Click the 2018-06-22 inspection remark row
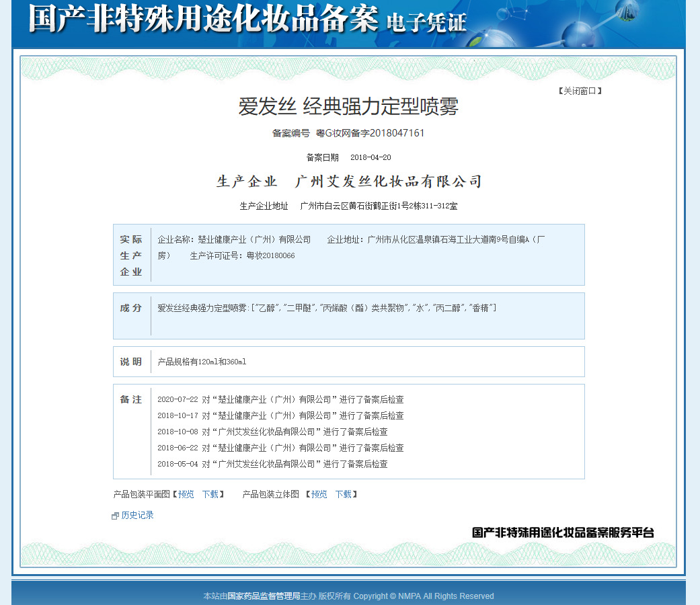 click(280, 448)
